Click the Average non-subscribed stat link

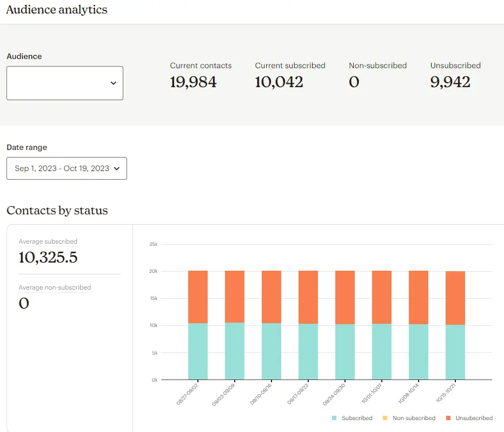[55, 287]
